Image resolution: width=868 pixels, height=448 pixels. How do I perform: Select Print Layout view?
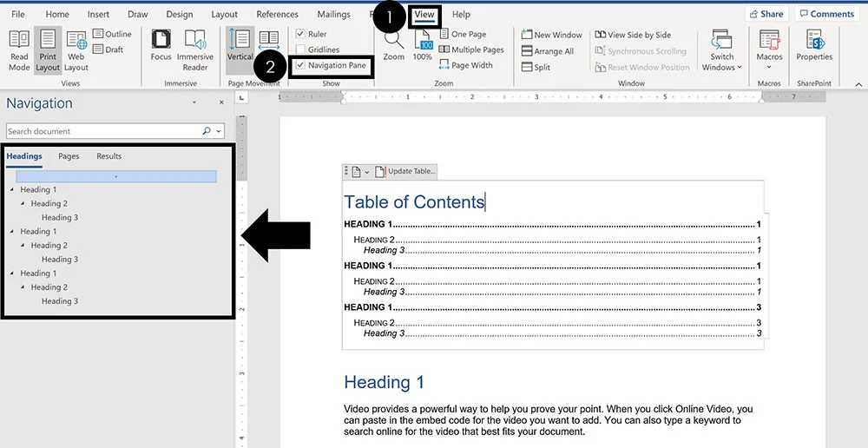click(x=48, y=50)
